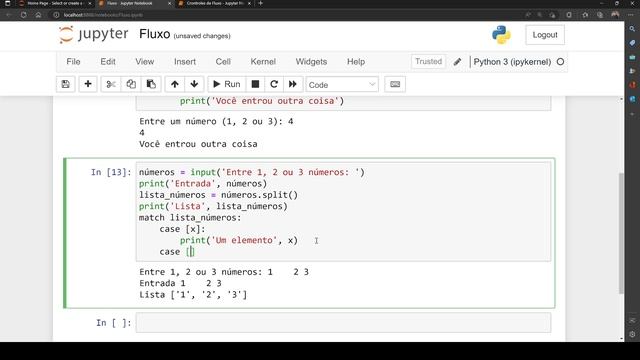The height and width of the screenshot is (360, 640).
Task: Insert a cell below with the plus icon
Action: 87,84
